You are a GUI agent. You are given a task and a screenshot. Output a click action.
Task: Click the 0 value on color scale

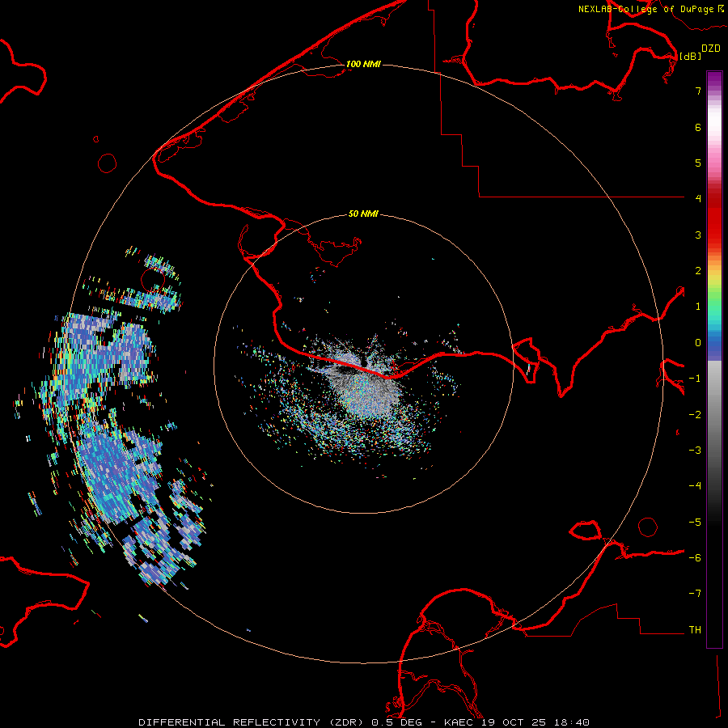698,343
